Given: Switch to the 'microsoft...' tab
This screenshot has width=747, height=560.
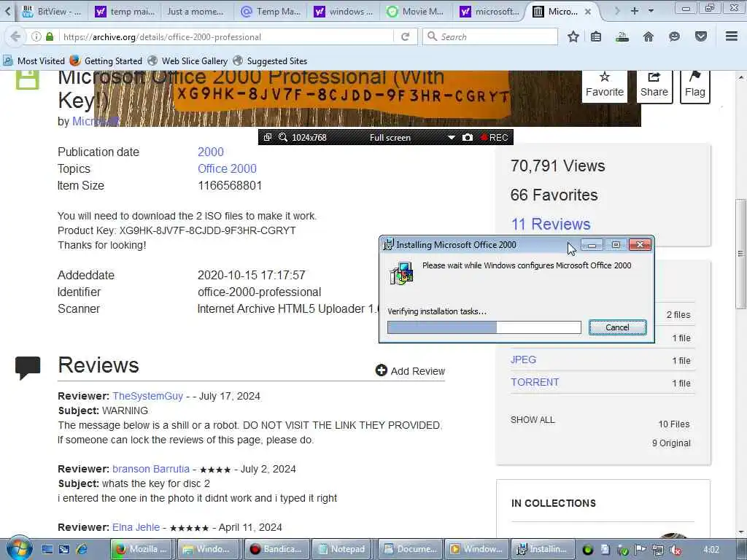Looking at the screenshot, I should click(x=489, y=12).
